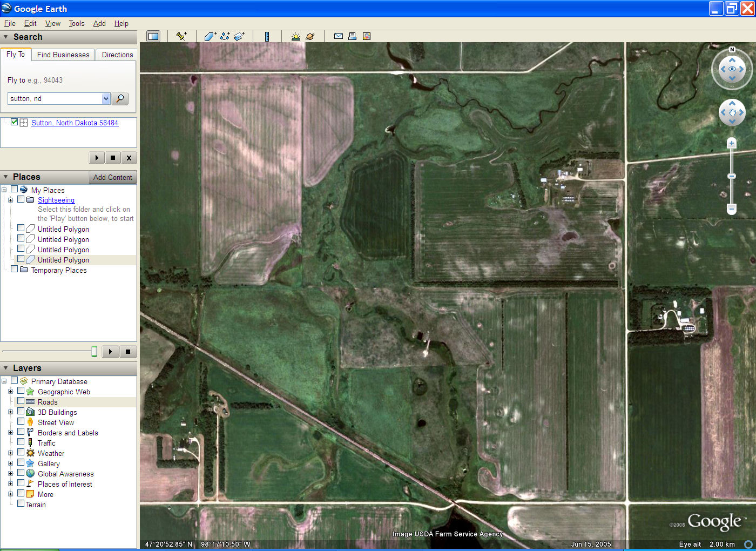
Task: Enable the Traffic layer checkbox
Action: pos(21,442)
